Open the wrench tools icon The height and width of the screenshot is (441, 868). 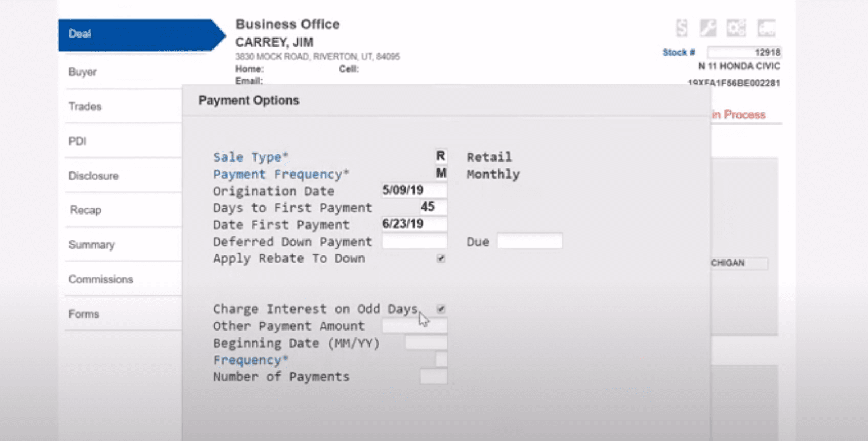pyautogui.click(x=708, y=27)
